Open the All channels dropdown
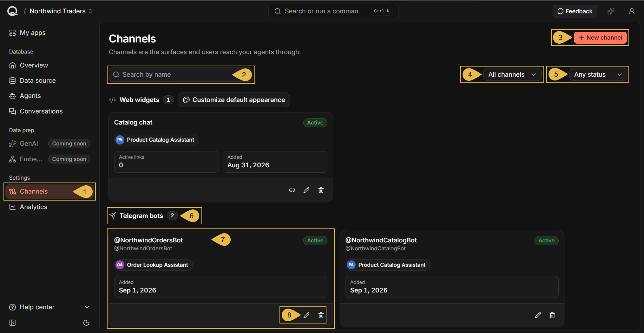 512,74
